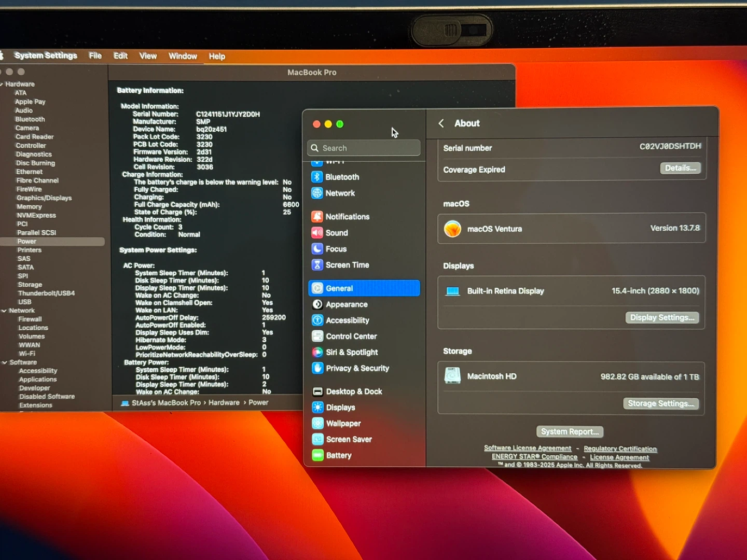
Task: Click the Displays sun icon in sidebar
Action: click(317, 408)
